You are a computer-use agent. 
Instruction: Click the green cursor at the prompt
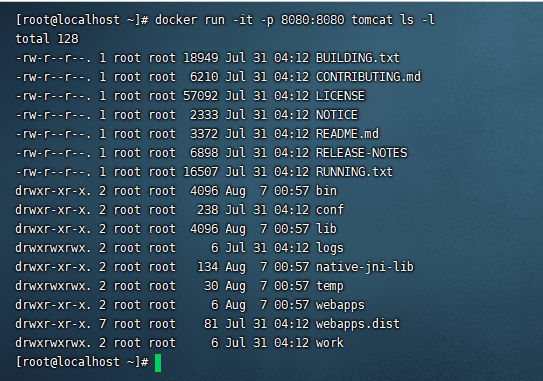point(158,363)
